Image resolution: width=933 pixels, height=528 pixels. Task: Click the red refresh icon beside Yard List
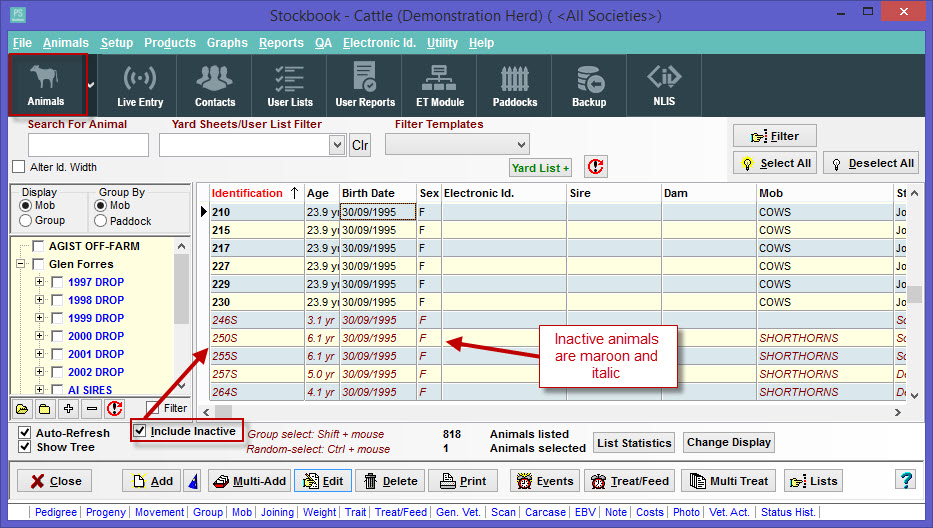(596, 167)
